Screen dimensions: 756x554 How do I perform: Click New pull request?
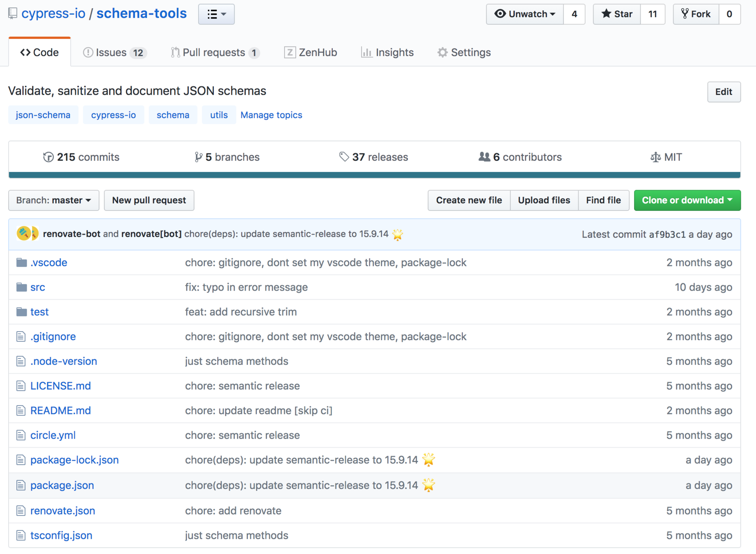[149, 200]
